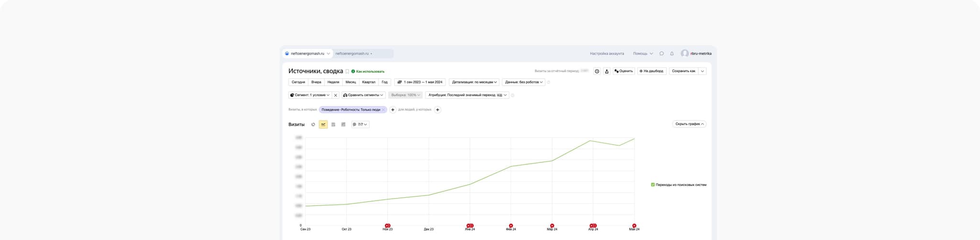Remove the Только люди filter chip

(x=383, y=110)
